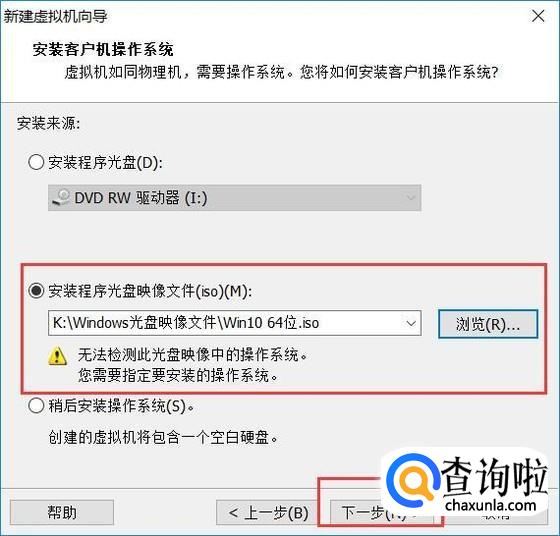
Task: Click the disc image file (iso)(M) label
Action: click(x=150, y=291)
